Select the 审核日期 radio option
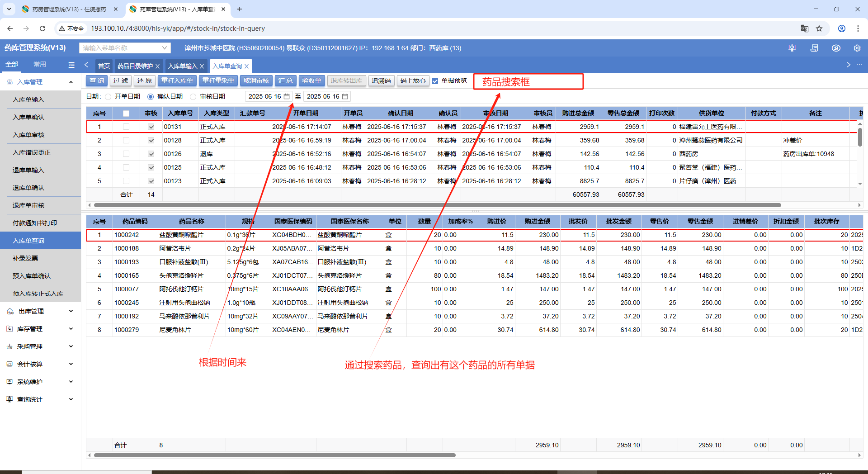This screenshot has width=868, height=474. tap(193, 96)
